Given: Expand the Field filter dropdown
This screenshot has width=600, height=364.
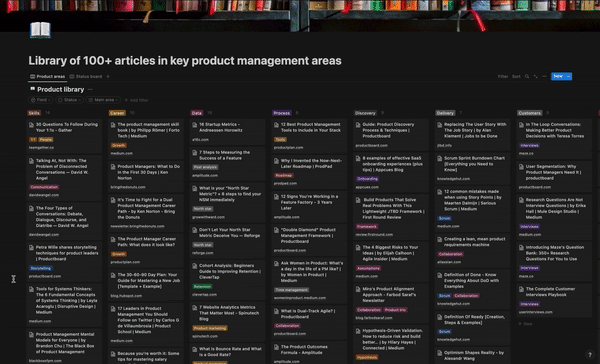Looking at the screenshot, I should 41,100.
